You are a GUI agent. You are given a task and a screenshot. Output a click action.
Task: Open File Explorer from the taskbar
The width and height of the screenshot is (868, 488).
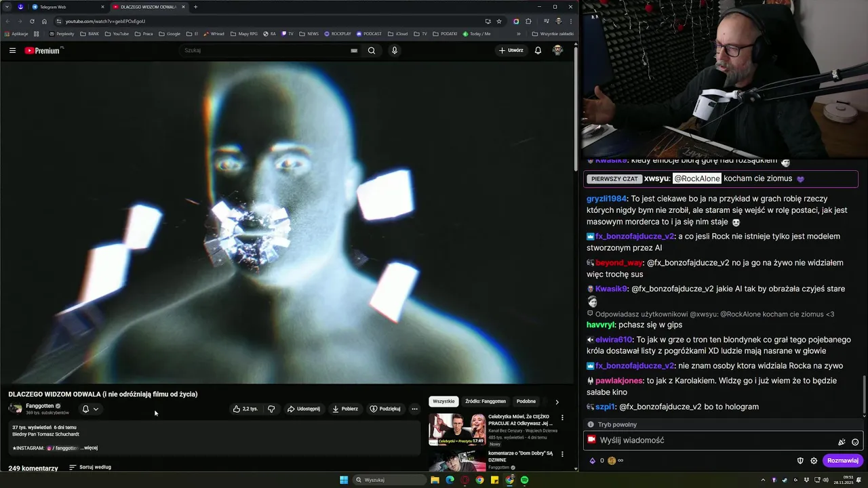(x=435, y=480)
